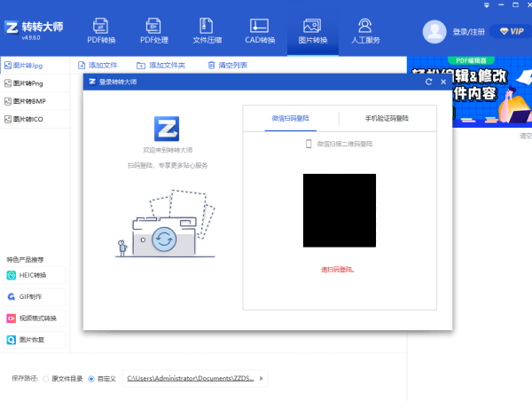This screenshot has height=401, width=532.
Task: Click the VIP badge
Action: (511, 31)
